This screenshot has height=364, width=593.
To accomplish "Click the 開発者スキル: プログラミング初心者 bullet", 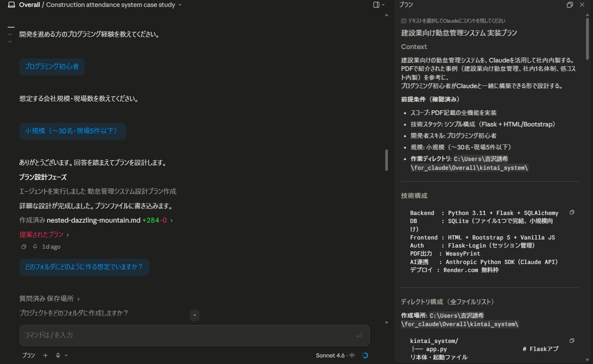I will coord(453,136).
